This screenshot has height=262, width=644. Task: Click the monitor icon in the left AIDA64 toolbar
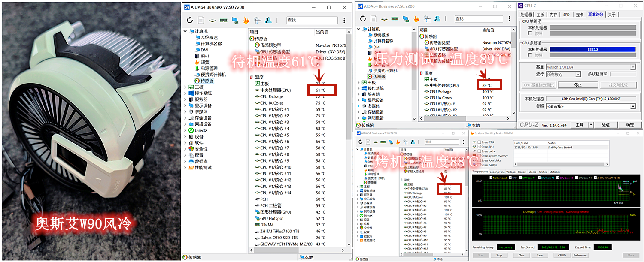pos(235,20)
